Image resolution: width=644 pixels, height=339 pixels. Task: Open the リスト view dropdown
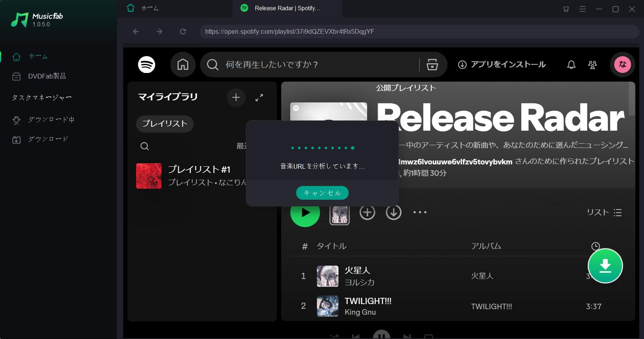pos(604,212)
